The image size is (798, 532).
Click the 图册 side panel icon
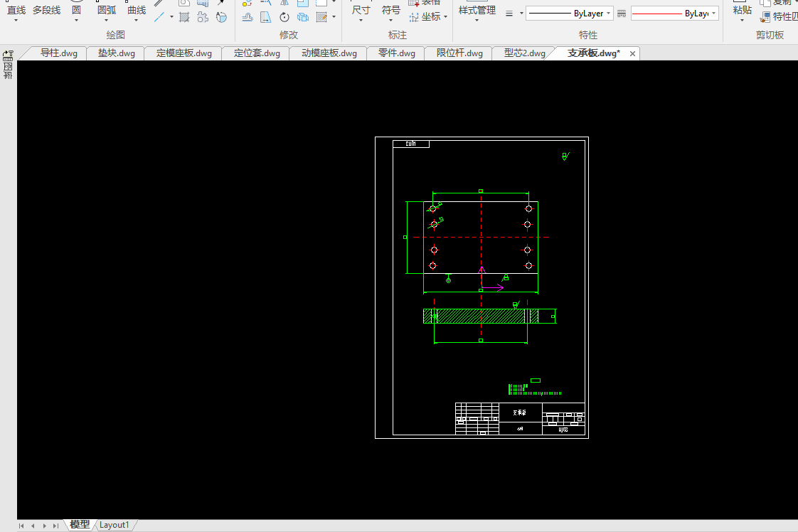click(8, 65)
